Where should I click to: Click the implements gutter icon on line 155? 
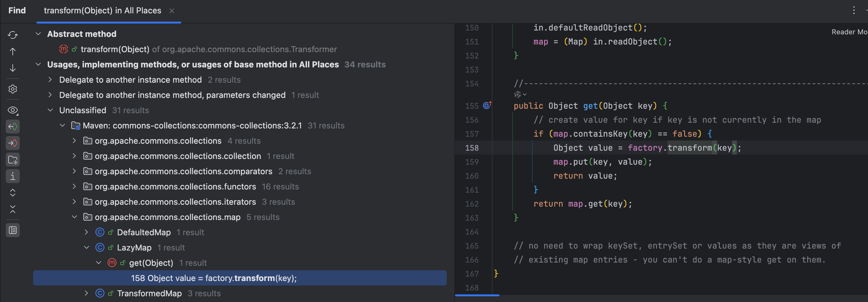click(487, 105)
